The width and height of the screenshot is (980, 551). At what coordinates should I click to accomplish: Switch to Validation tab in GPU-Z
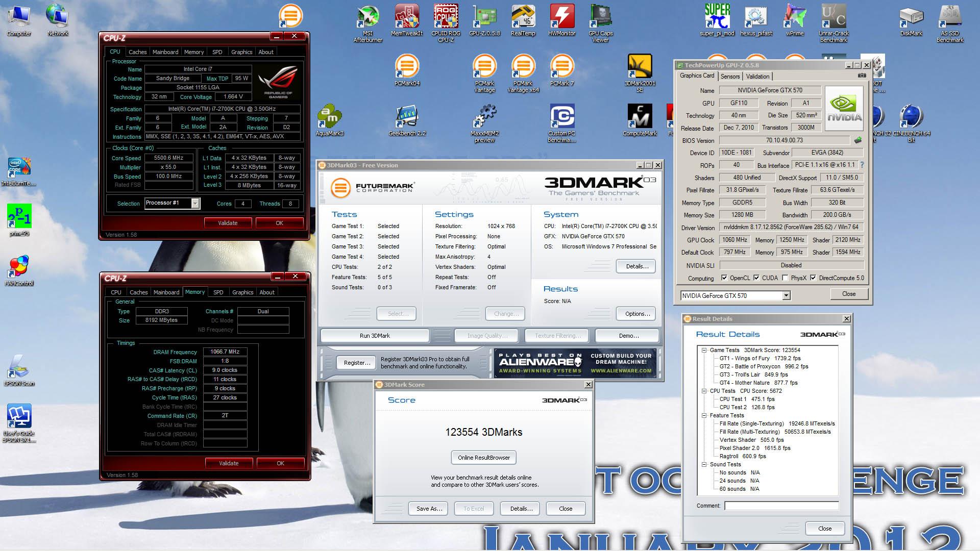(x=757, y=77)
